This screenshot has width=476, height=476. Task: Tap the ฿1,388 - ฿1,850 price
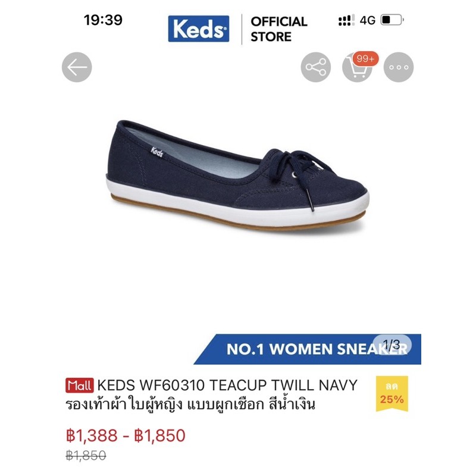(126, 436)
